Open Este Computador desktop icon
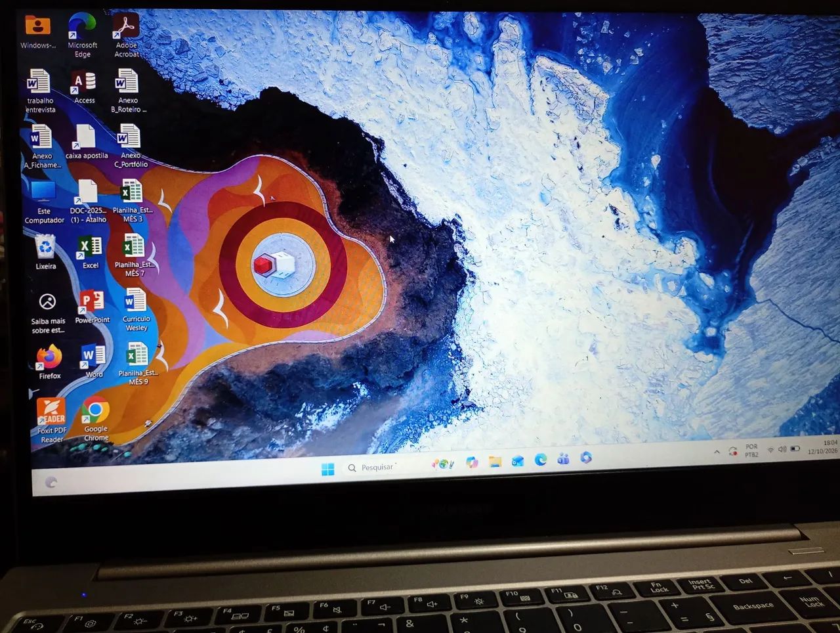 (44, 202)
